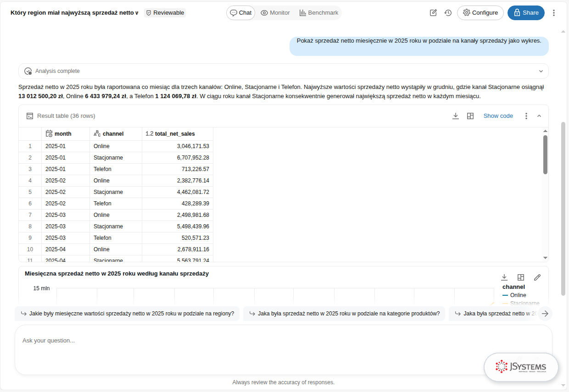This screenshot has height=392, width=569.
Task: Select the Online cell in row 7
Action: click(116, 215)
